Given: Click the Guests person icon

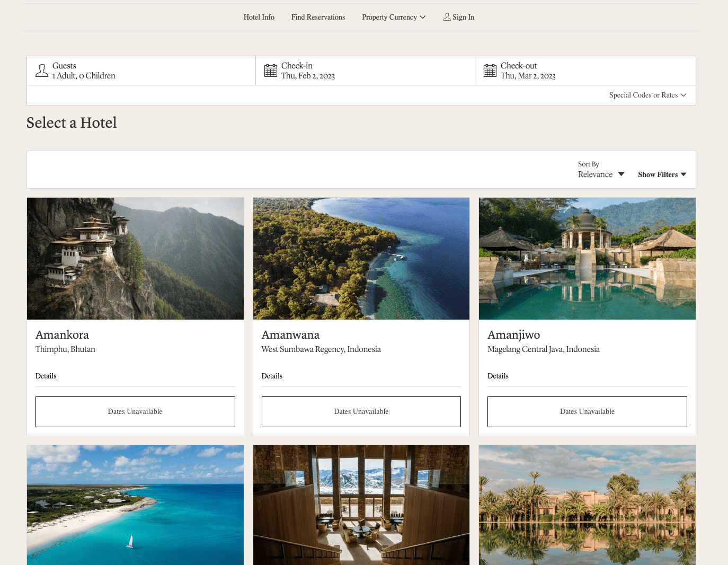Looking at the screenshot, I should [x=42, y=70].
